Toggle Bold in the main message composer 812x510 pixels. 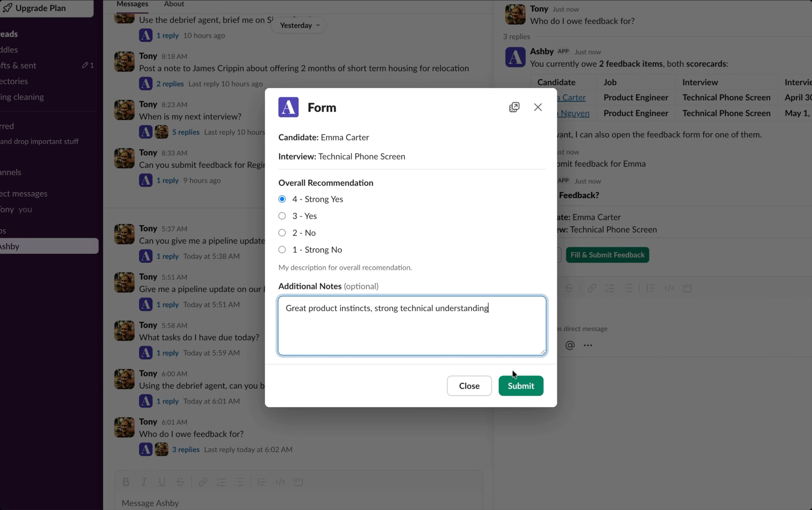click(126, 482)
